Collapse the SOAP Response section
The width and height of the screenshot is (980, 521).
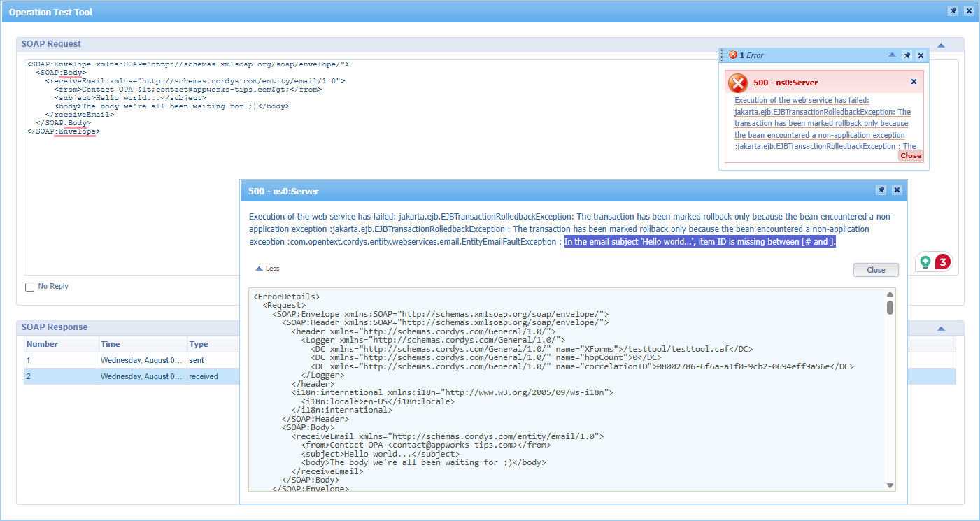tap(941, 328)
